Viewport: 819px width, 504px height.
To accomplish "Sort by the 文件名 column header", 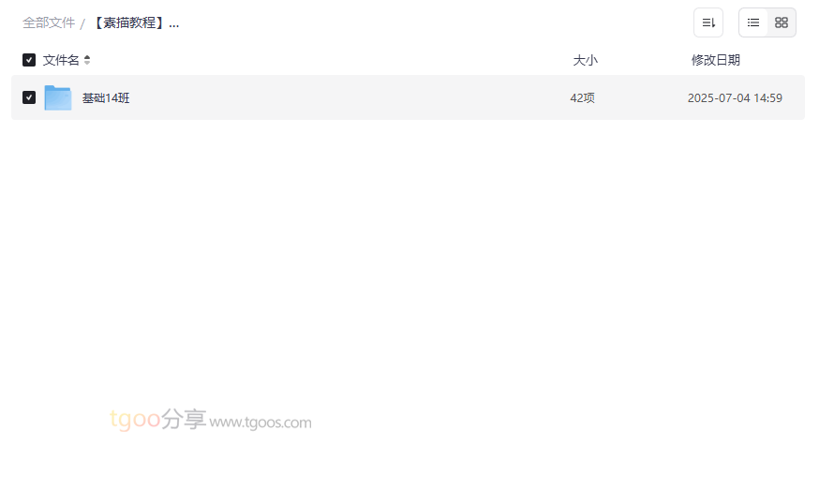I will [61, 60].
